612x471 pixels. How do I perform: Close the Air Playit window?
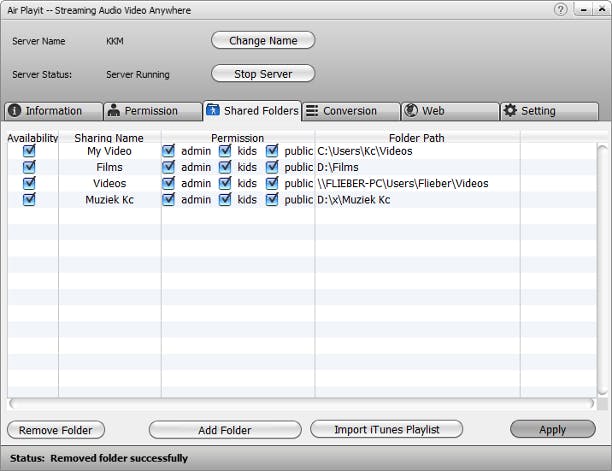click(602, 10)
